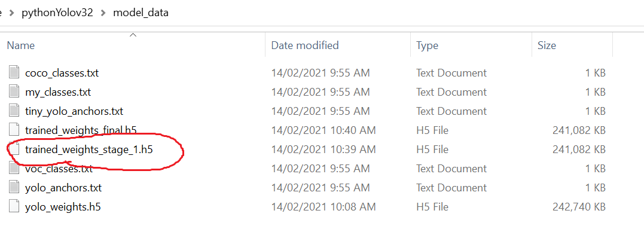Click the voc_classes.txt document icon
Screen dimensions: 644x241
14,168
